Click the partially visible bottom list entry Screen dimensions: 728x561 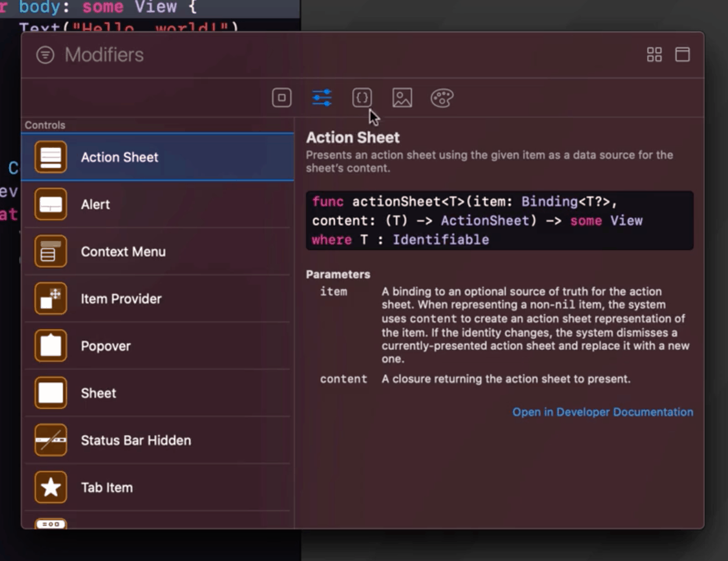51,524
